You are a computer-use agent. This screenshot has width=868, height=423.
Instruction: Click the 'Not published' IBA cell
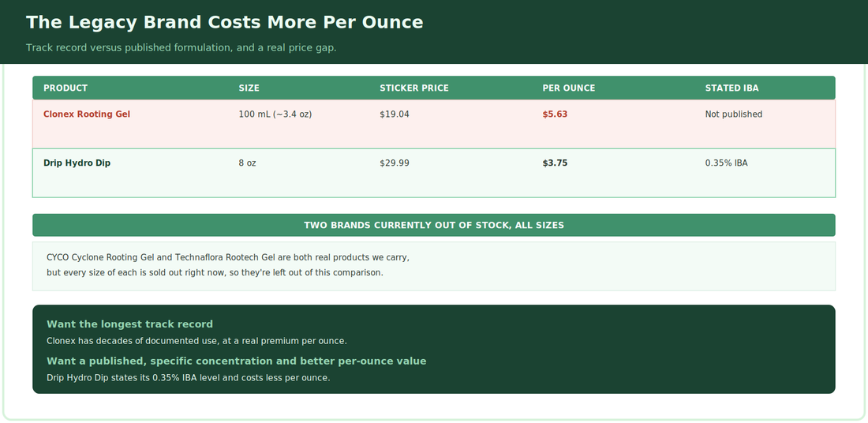(x=734, y=114)
